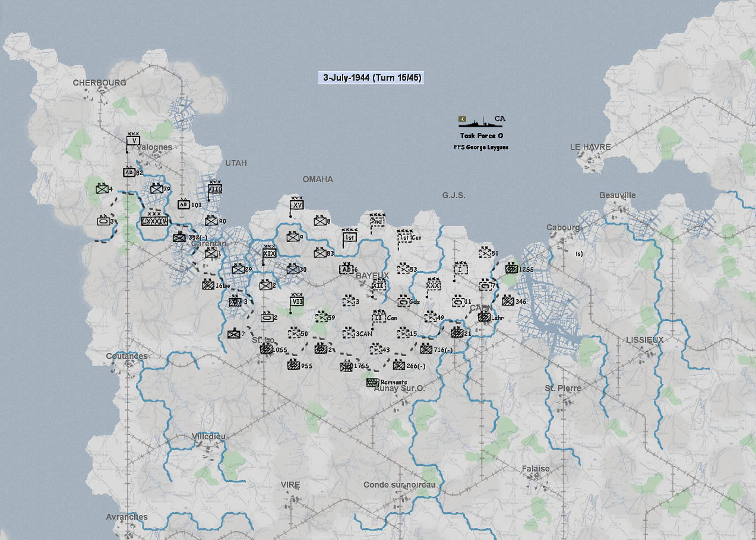Click the 101 airborne division counter
The height and width of the screenshot is (540, 756).
click(x=184, y=204)
